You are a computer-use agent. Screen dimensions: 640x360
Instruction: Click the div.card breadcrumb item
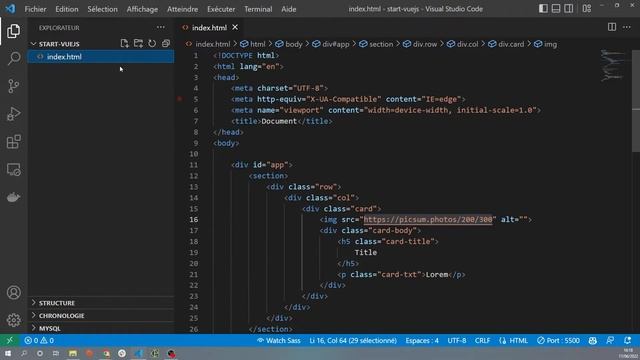coord(506,44)
